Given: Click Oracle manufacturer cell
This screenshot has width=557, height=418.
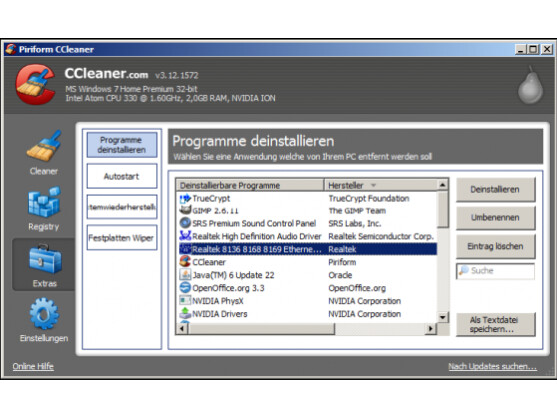Looking at the screenshot, I should [340, 275].
